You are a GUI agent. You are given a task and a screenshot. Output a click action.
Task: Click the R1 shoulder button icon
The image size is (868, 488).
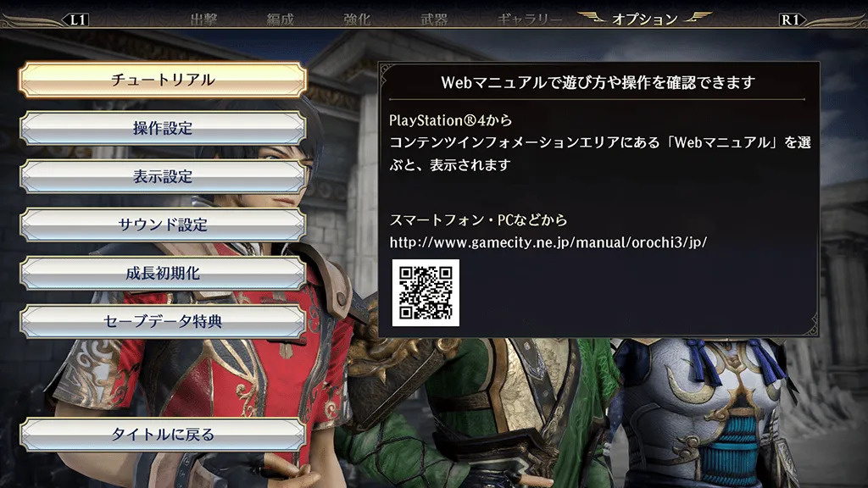click(x=791, y=20)
